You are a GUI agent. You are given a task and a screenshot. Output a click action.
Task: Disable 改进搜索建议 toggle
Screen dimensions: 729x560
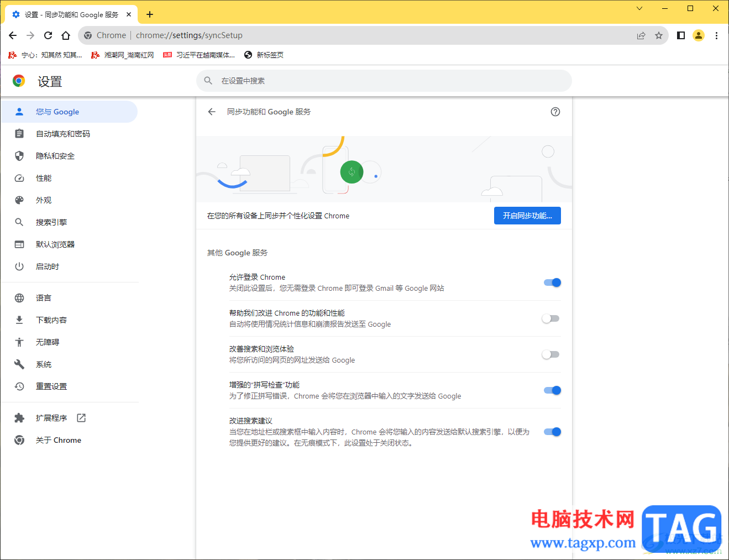(552, 432)
